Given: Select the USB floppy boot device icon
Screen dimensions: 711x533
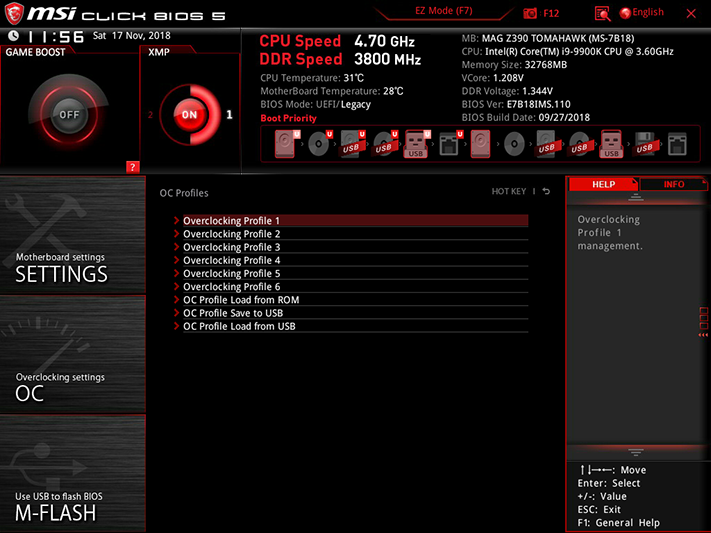Looking at the screenshot, I should (644, 144).
